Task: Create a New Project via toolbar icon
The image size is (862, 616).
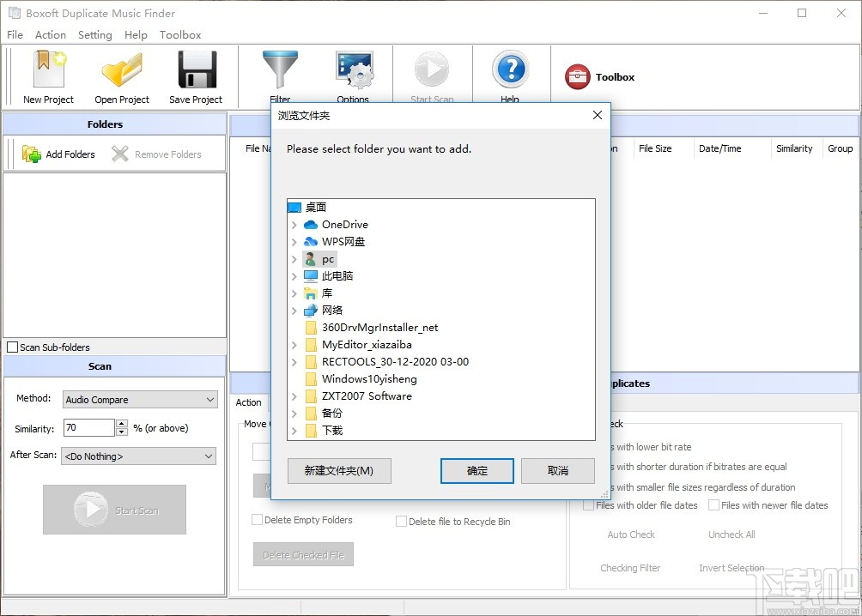Action: (x=47, y=69)
